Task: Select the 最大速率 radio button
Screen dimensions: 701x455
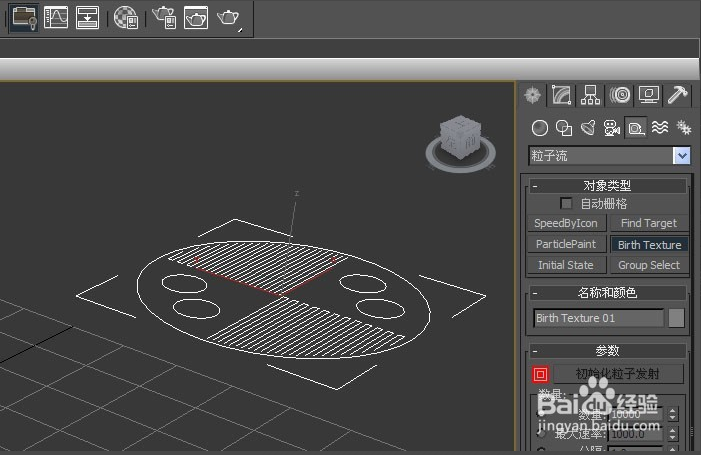Action: (x=541, y=434)
